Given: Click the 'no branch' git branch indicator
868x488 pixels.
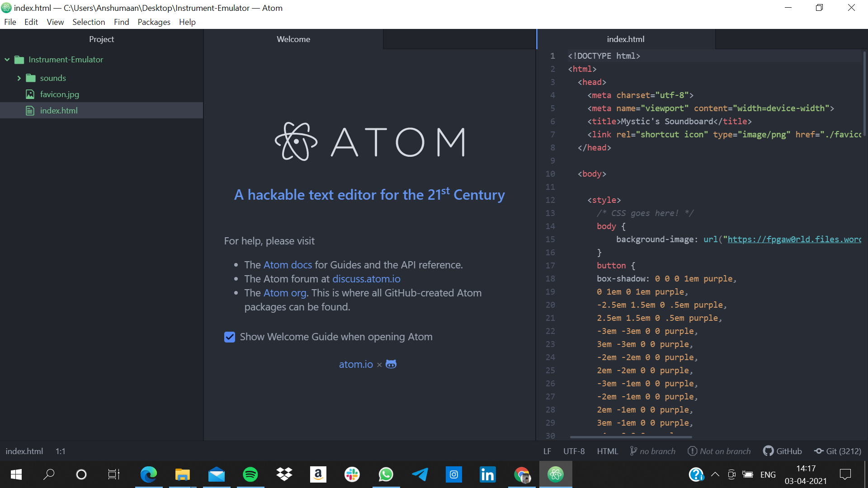Looking at the screenshot, I should click(653, 451).
